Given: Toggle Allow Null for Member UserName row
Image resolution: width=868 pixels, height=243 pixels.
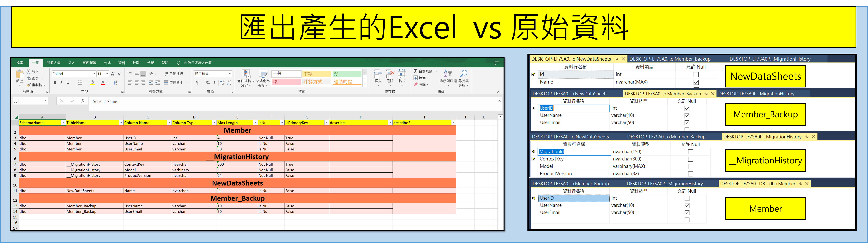Looking at the screenshot, I should point(687,206).
